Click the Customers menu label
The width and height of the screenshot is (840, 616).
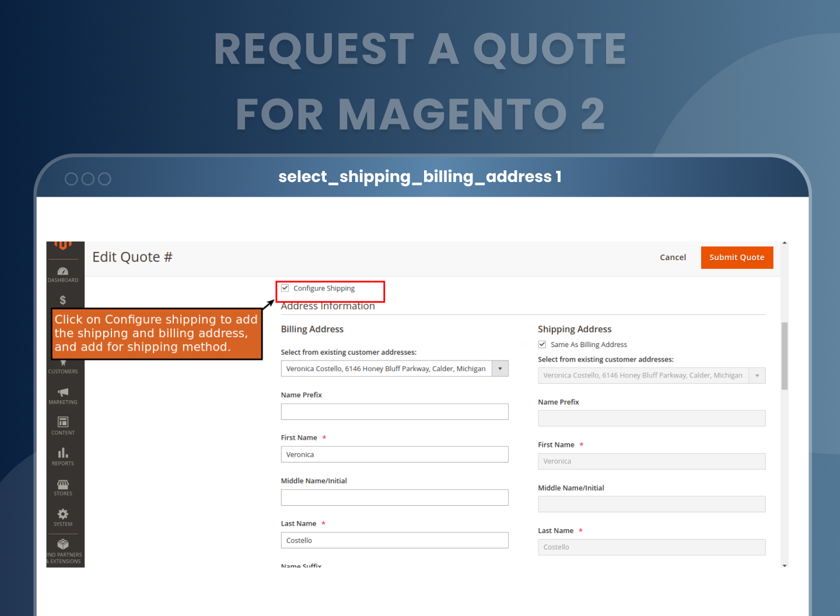coord(63,371)
